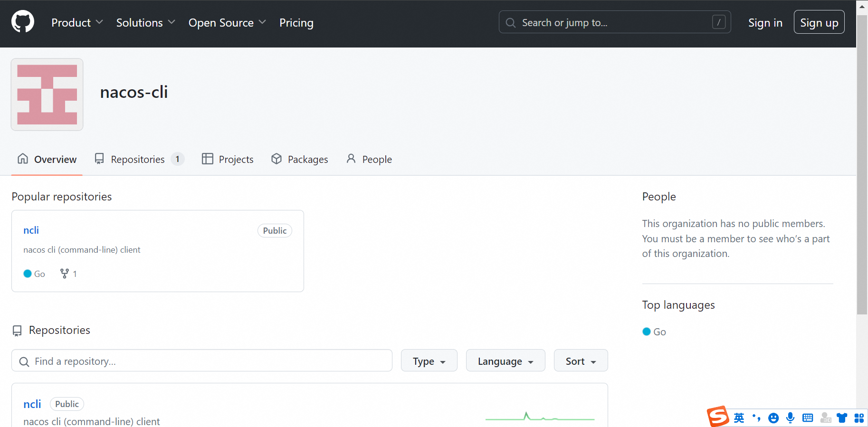Click the Sign up button

[x=819, y=22]
